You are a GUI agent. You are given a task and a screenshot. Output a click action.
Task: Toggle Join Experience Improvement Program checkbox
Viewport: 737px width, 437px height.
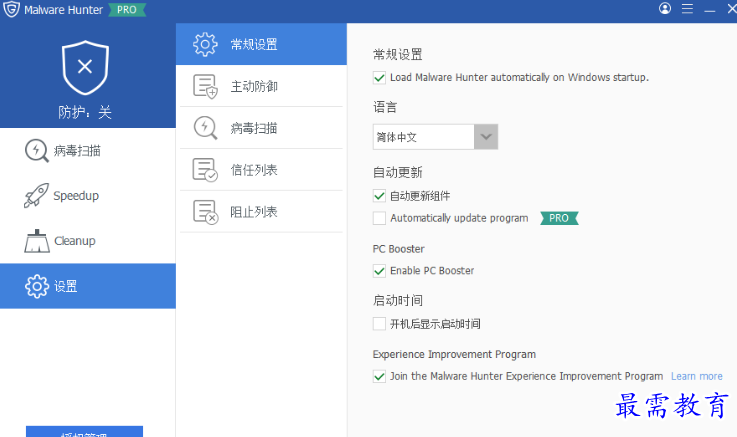pyautogui.click(x=379, y=376)
